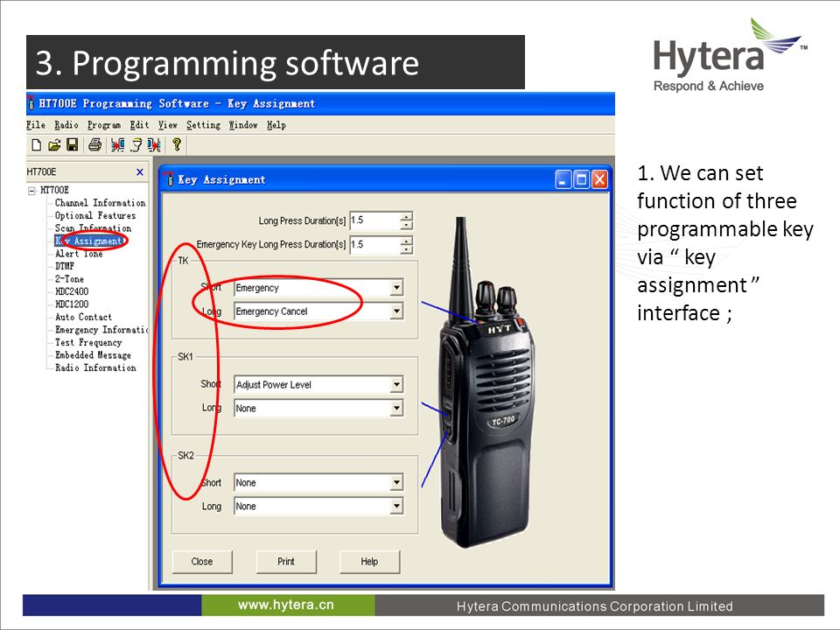The width and height of the screenshot is (840, 630).
Task: Open the Edit menu
Action: coord(139,125)
